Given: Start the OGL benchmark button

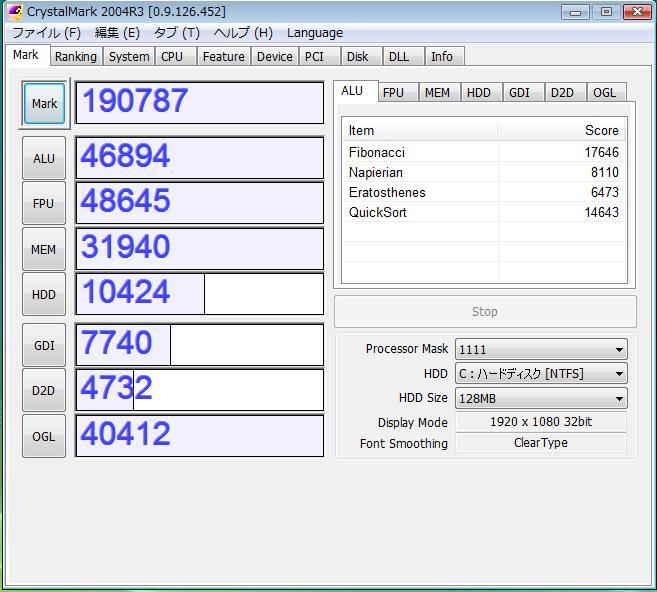Looking at the screenshot, I should 44,436.
